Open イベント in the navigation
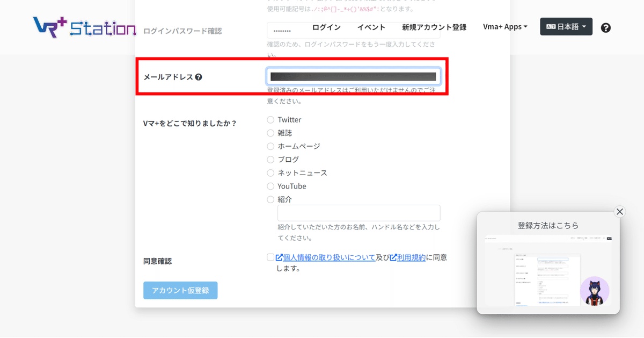644x338 pixels. tap(371, 27)
